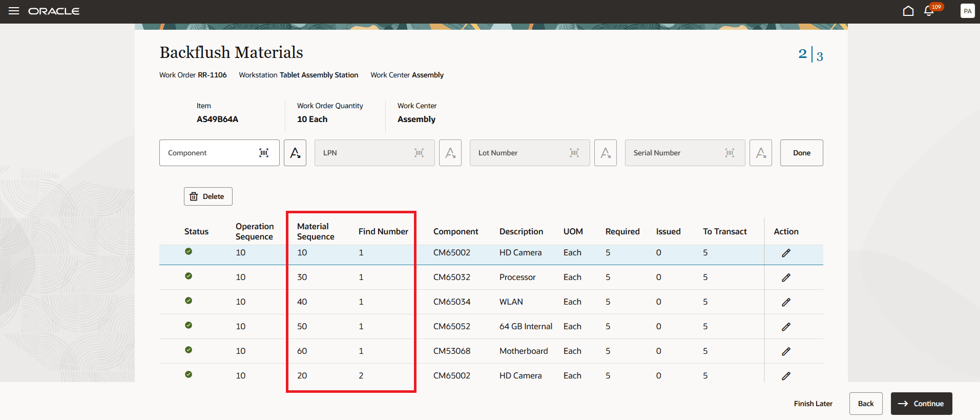980x420 pixels.
Task: Click the Material Sequence column header
Action: pyautogui.click(x=316, y=231)
